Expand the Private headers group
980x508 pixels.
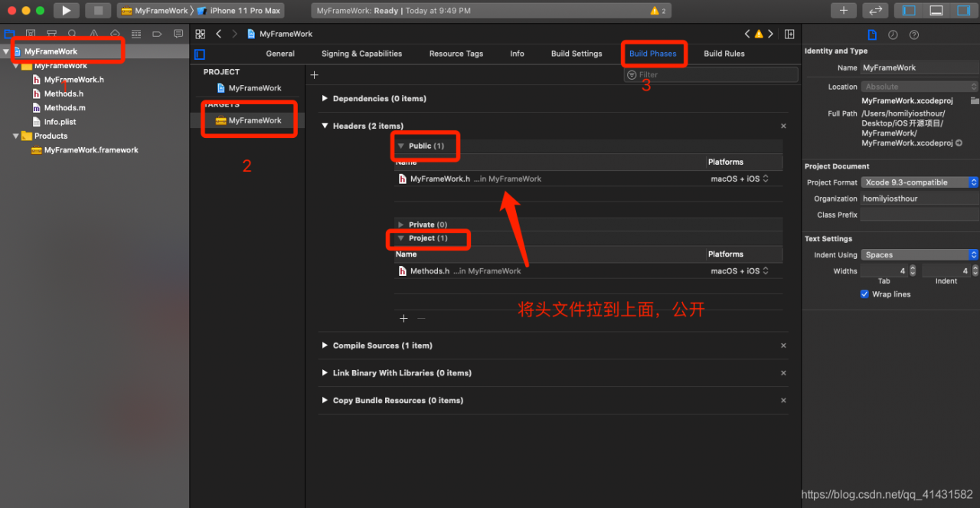point(400,225)
